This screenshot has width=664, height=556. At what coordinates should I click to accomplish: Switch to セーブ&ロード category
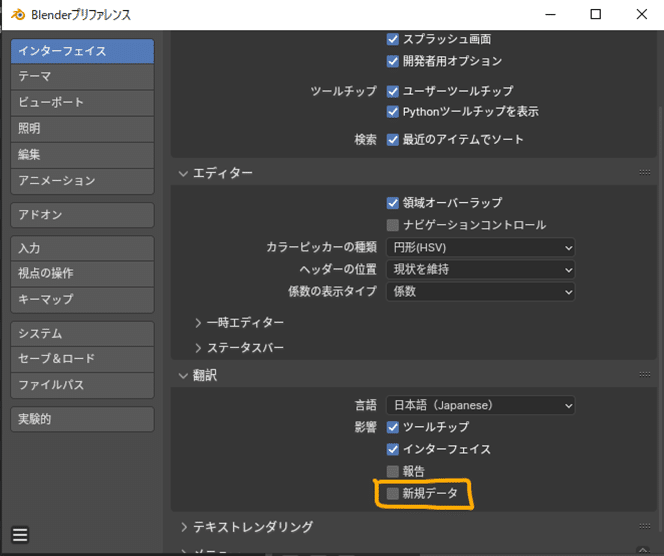pyautogui.click(x=83, y=359)
